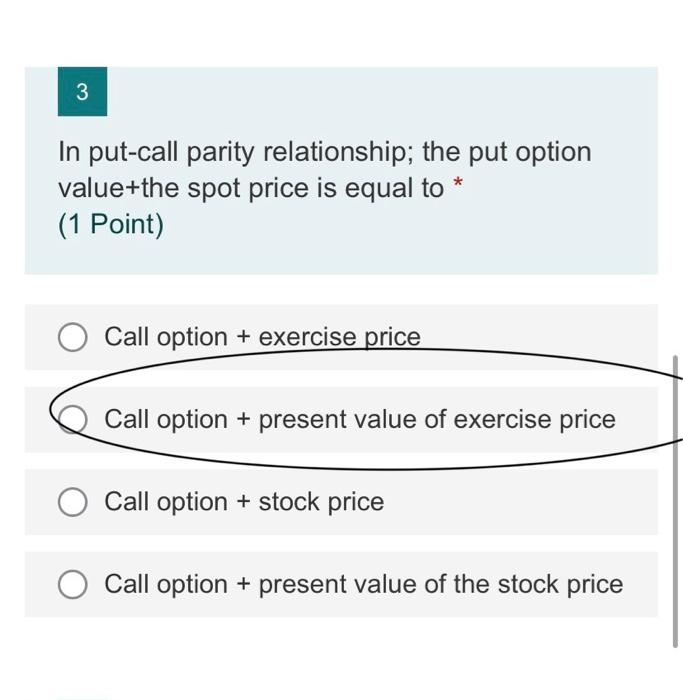
Task: Click the 'Call option + stock price' answer text
Action: [x=244, y=501]
